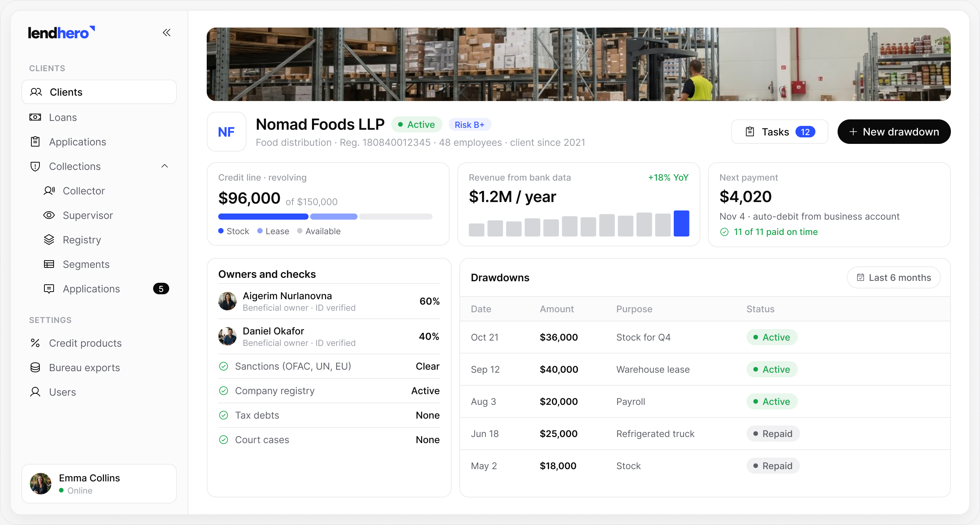This screenshot has width=980, height=525.
Task: Click the Bureau exports database icon
Action: pyautogui.click(x=35, y=367)
